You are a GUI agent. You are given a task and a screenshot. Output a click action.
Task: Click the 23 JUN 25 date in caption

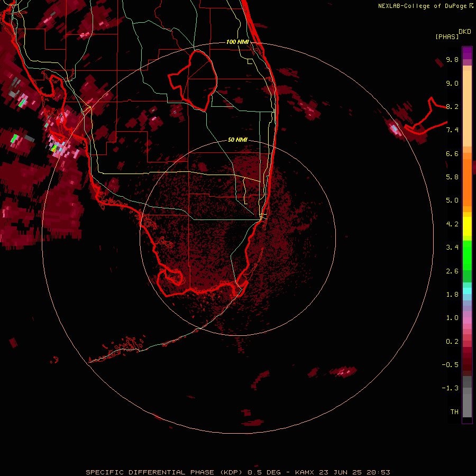pos(340,472)
